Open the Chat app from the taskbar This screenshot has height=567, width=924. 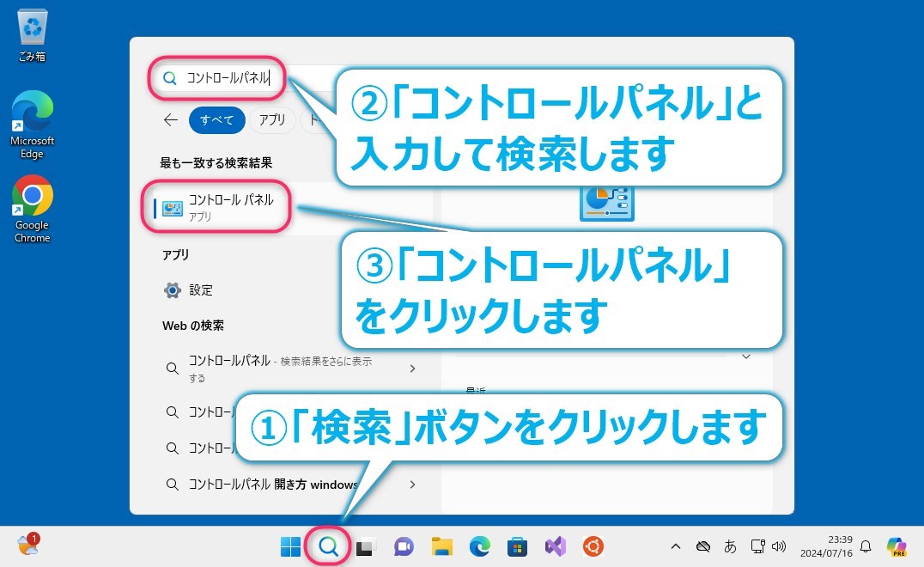[x=403, y=546]
